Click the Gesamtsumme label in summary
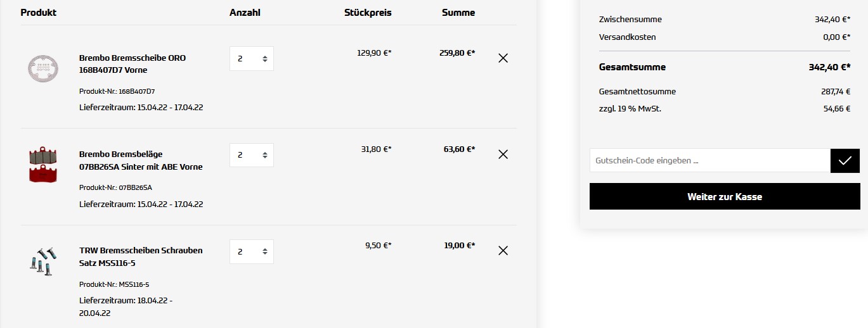This screenshot has width=868, height=328. tap(632, 67)
